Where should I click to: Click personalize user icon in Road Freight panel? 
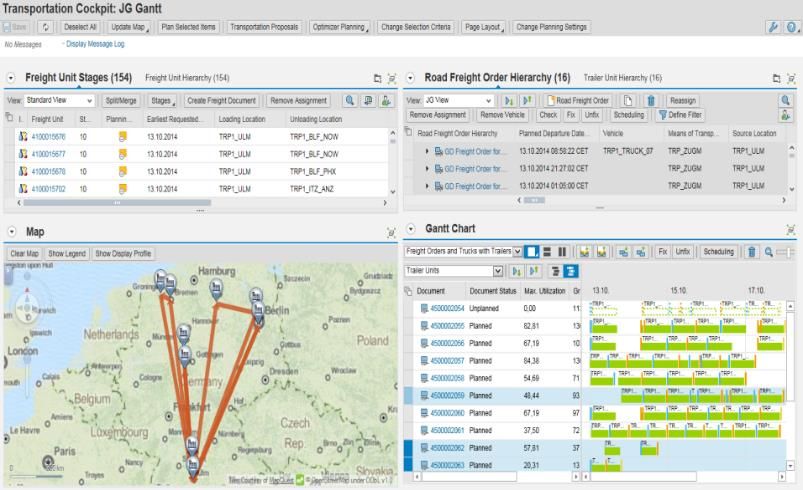coord(785,115)
